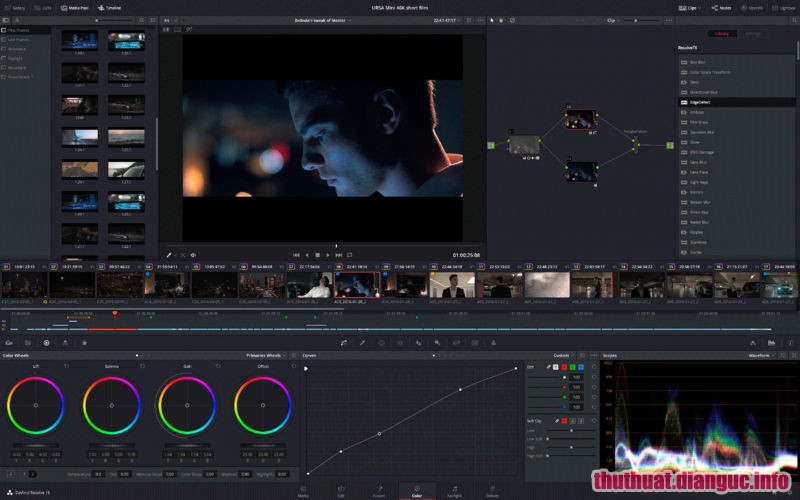Open the timeline name dropdown above viewer
Screen dimensions: 800x500
point(322,20)
